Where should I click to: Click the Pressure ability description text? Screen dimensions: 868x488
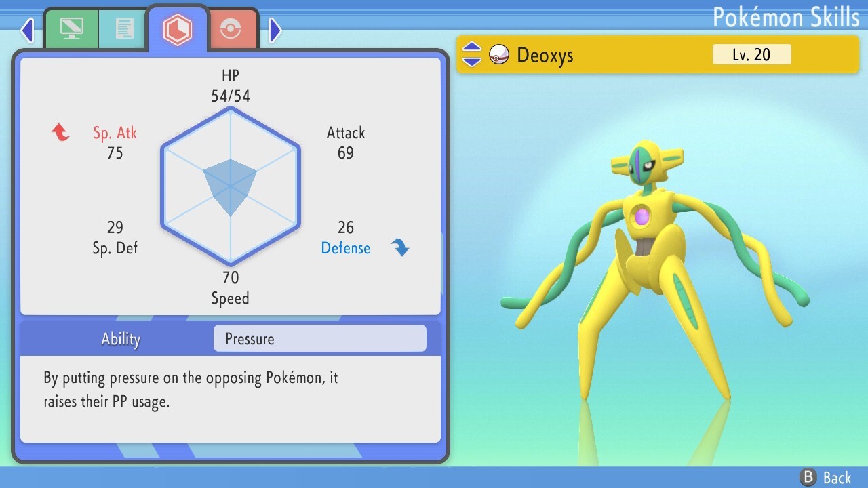[x=191, y=390]
